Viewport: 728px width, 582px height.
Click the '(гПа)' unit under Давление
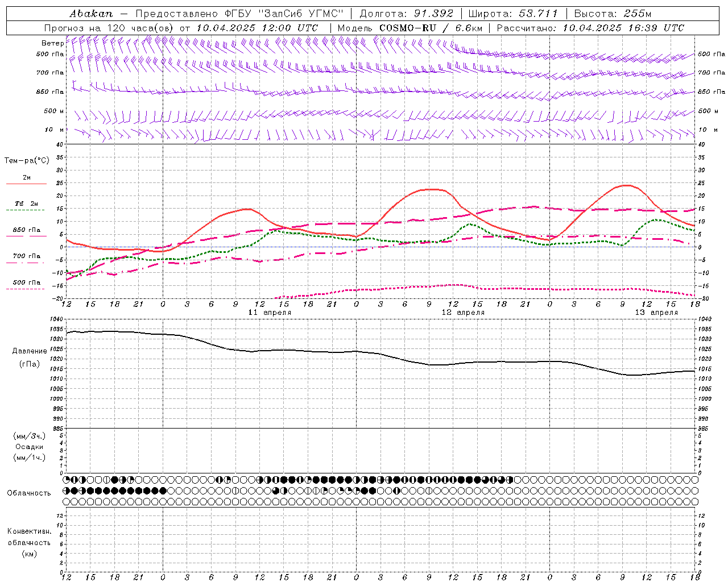(x=30, y=364)
